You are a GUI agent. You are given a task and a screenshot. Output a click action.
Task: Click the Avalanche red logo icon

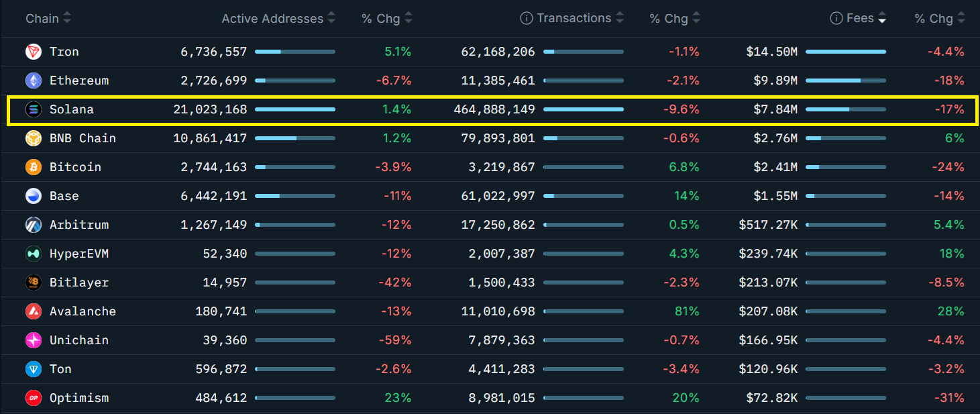(33, 311)
